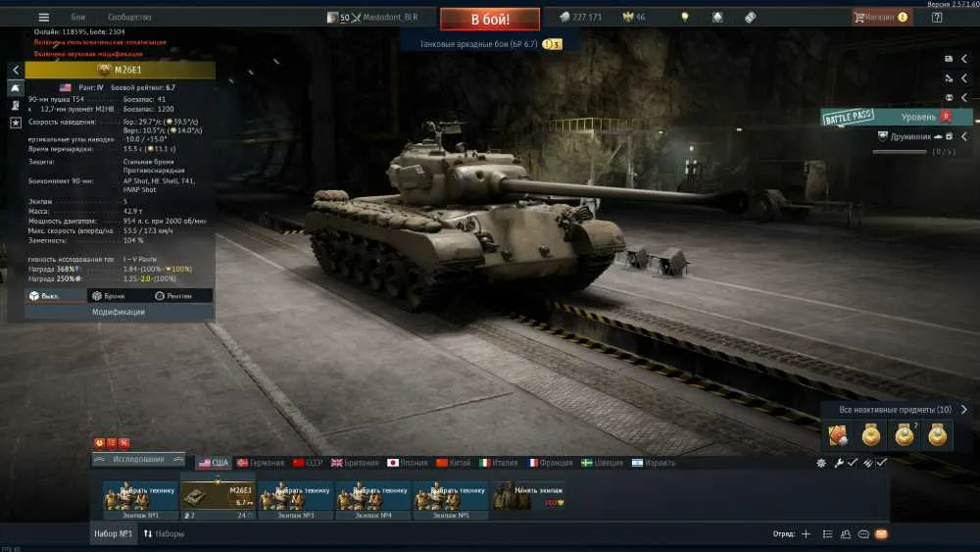Open the contacts people icon

(846, 534)
